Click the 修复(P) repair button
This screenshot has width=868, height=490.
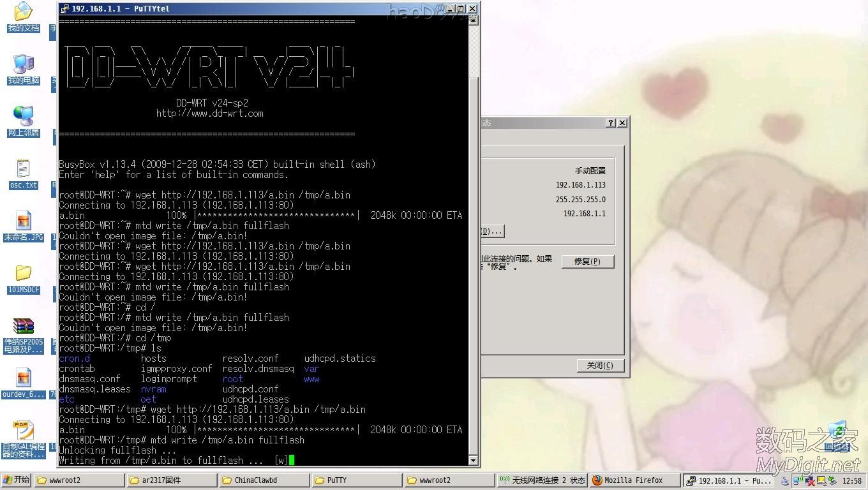(x=587, y=262)
